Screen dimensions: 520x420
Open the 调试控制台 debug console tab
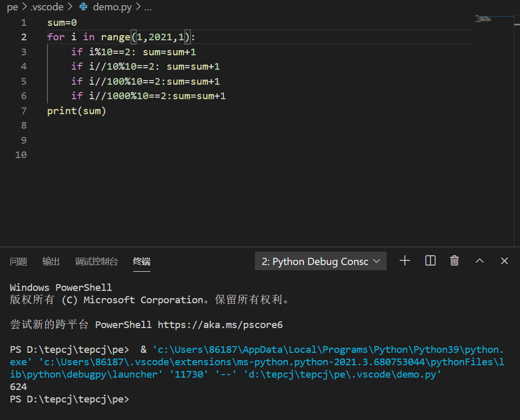coord(96,261)
